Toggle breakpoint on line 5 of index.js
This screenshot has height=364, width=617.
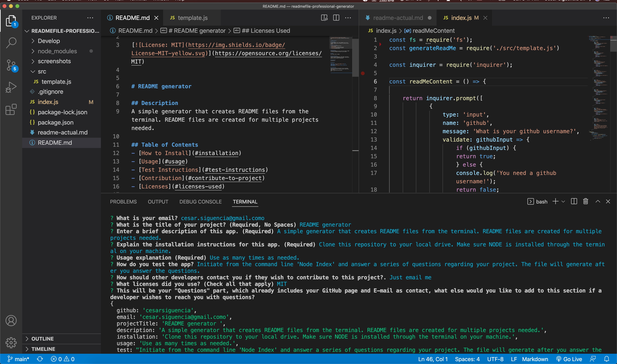pos(363,73)
